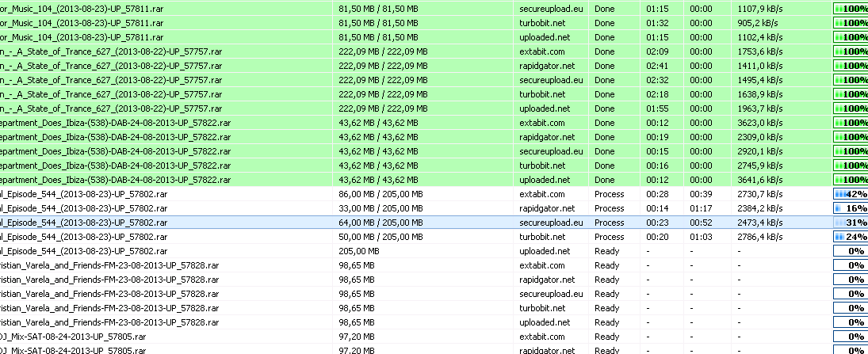Click the 42% progress bar for extabit.com
The width and height of the screenshot is (868, 354).
851,194
